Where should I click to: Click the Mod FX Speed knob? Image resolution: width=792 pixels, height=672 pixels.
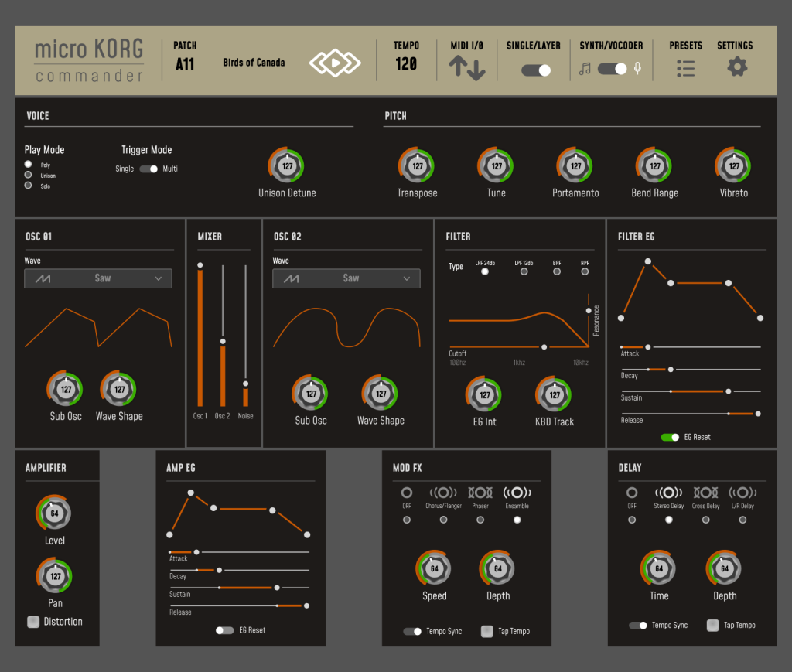tap(434, 568)
